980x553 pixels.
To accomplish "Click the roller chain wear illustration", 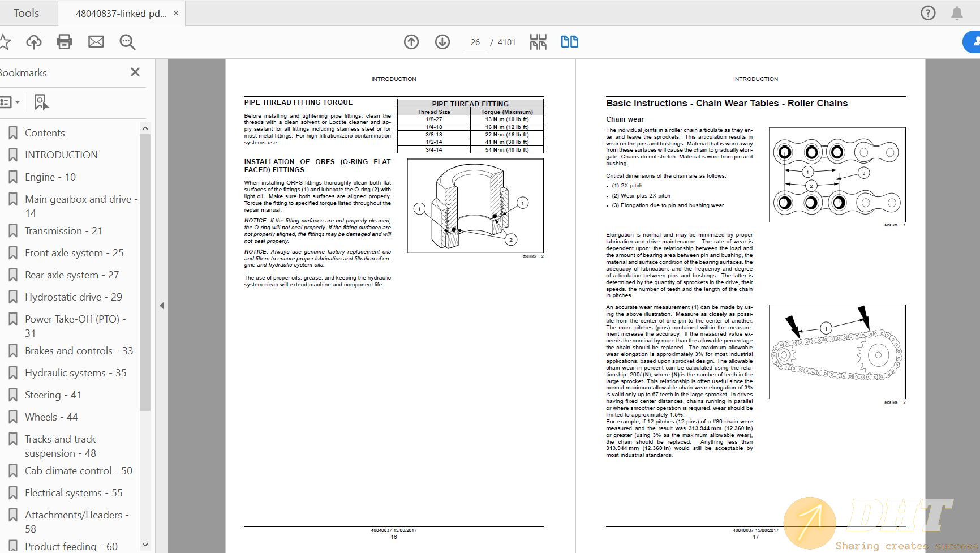I will (x=837, y=174).
